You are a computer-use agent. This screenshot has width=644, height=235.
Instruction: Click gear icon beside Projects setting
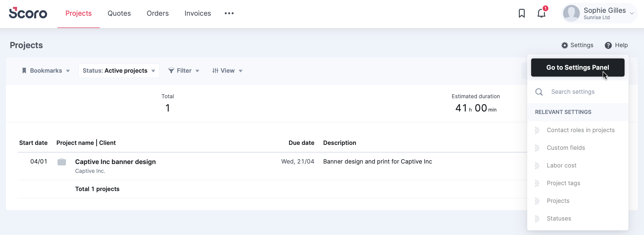(x=537, y=201)
